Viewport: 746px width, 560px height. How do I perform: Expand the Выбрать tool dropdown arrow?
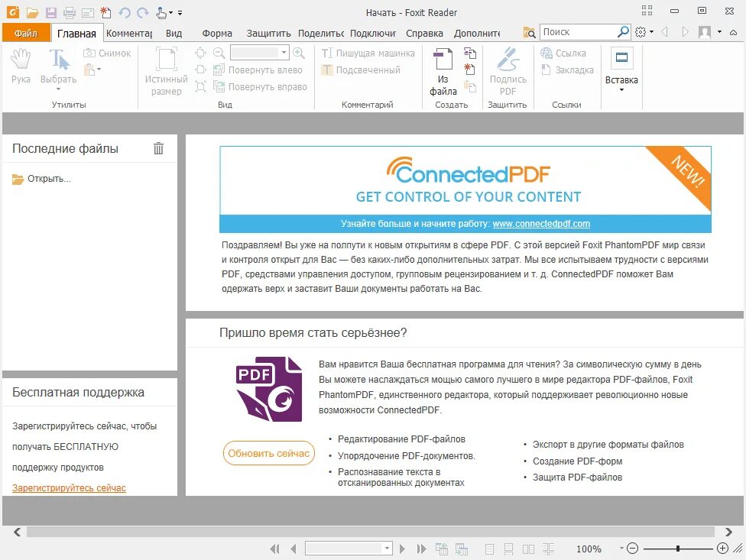tap(59, 89)
